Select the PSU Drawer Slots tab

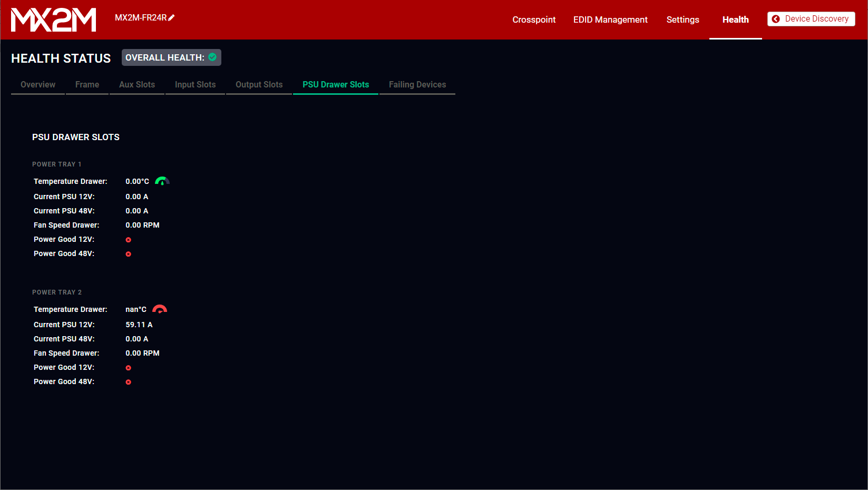(x=336, y=84)
